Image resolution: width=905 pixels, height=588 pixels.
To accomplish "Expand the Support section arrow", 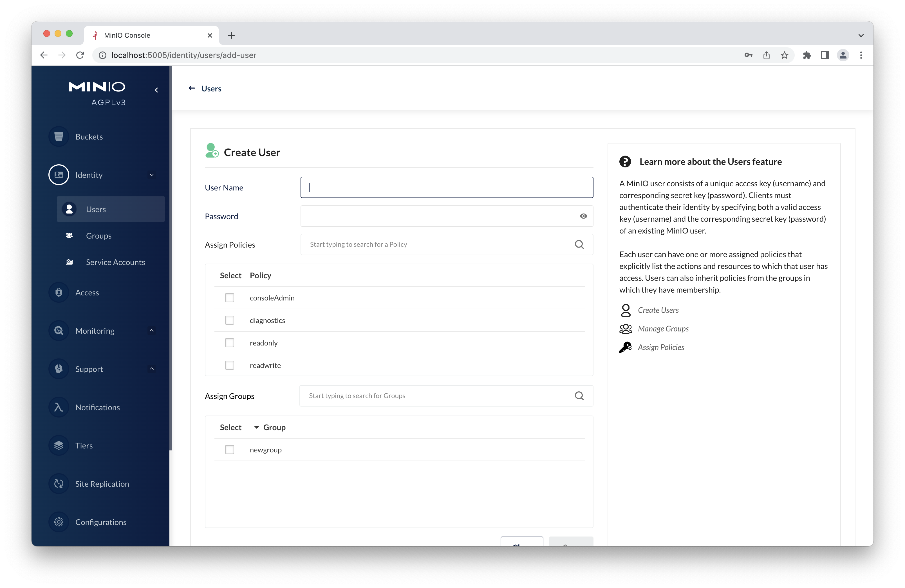I will pos(151,369).
